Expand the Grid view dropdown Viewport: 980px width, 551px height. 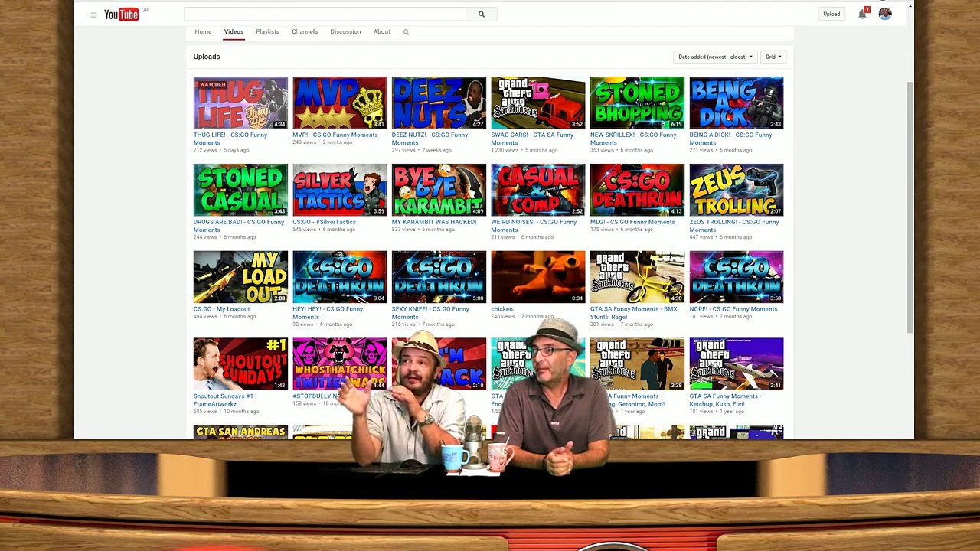pyautogui.click(x=773, y=57)
